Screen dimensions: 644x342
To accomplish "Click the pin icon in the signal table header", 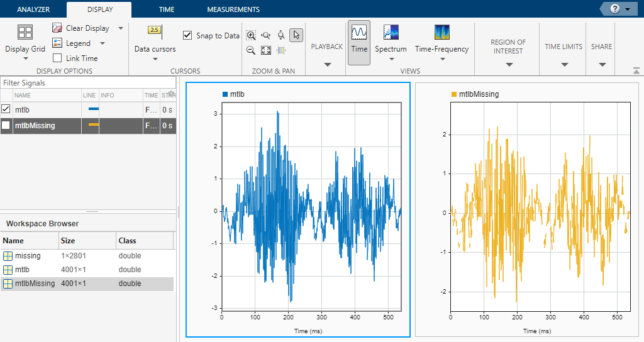I will pos(171,94).
